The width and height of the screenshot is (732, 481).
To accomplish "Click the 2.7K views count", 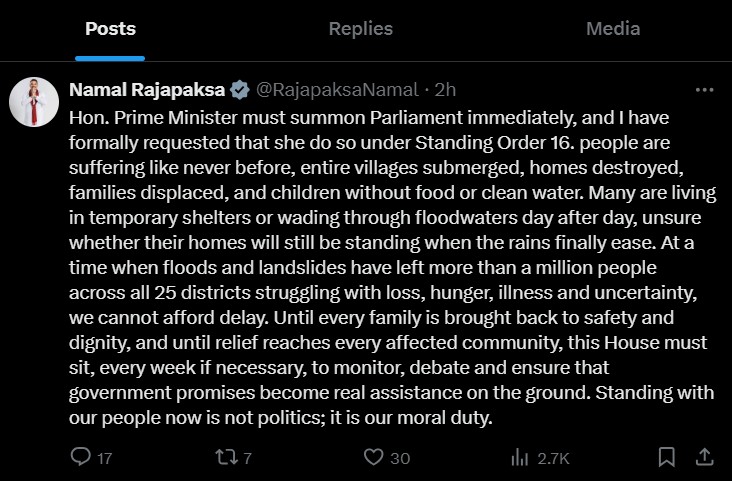I will click(553, 458).
